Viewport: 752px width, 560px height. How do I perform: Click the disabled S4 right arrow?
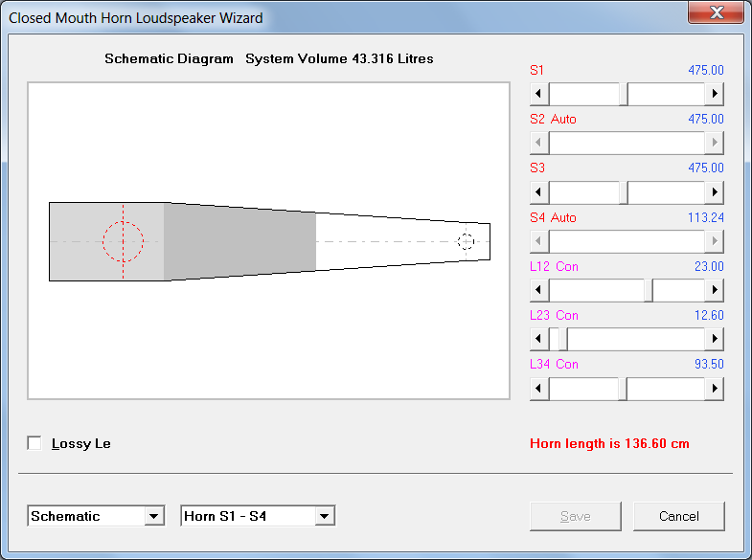[714, 241]
